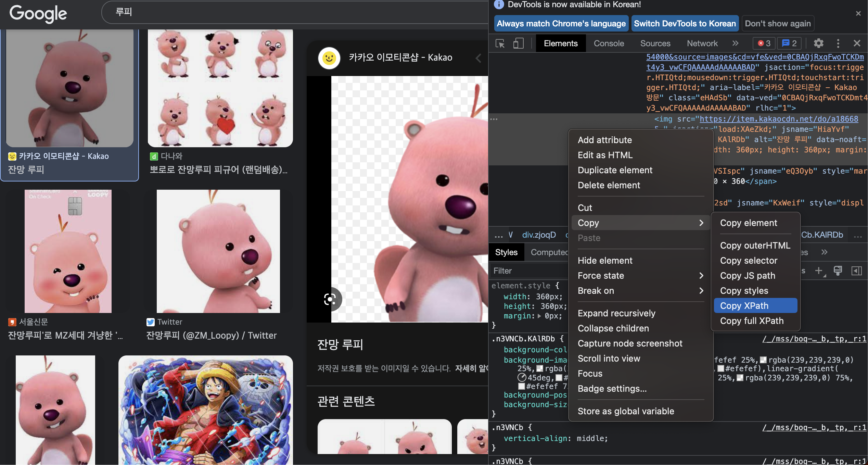Choose Focus in the context menu
The image size is (868, 465).
coord(641,374)
